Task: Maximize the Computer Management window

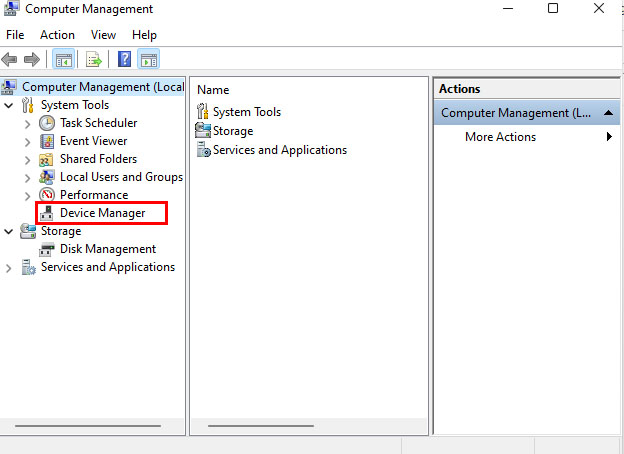Action: click(553, 8)
